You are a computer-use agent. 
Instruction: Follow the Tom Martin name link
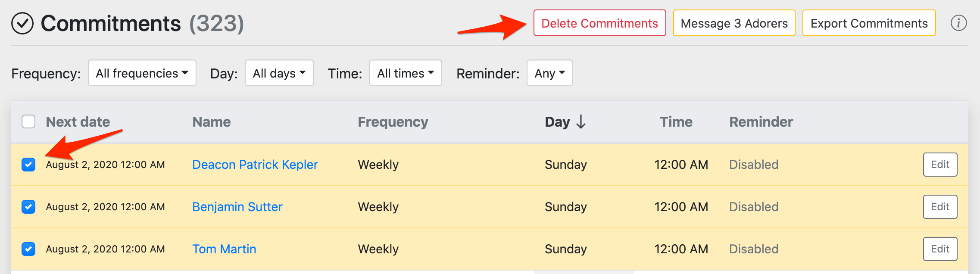click(224, 249)
